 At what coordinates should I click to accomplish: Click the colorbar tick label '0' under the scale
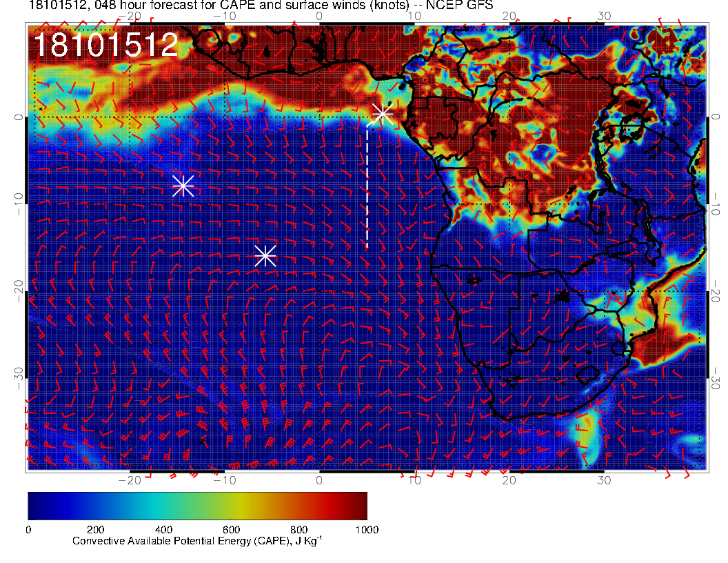point(28,530)
